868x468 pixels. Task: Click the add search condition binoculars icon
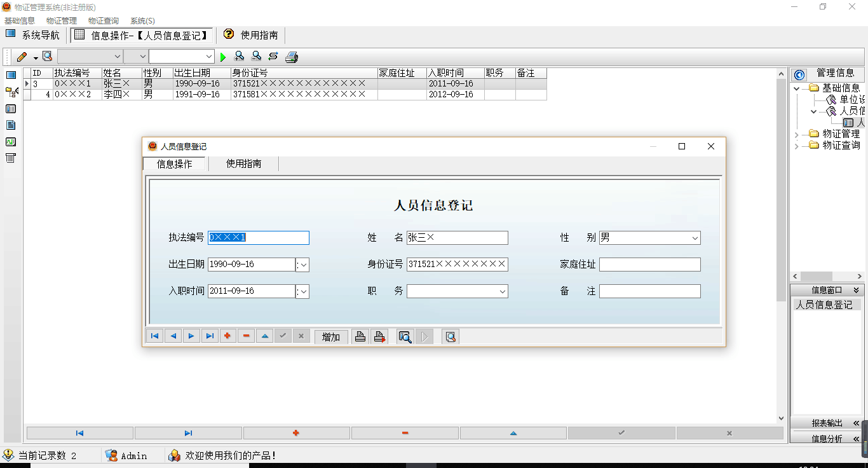[240, 57]
